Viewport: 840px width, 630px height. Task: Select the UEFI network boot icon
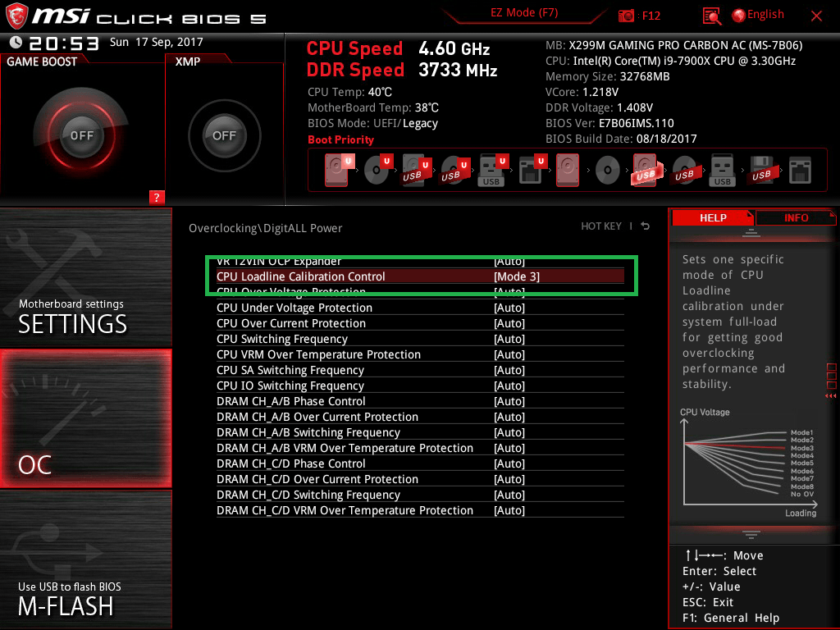(532, 170)
